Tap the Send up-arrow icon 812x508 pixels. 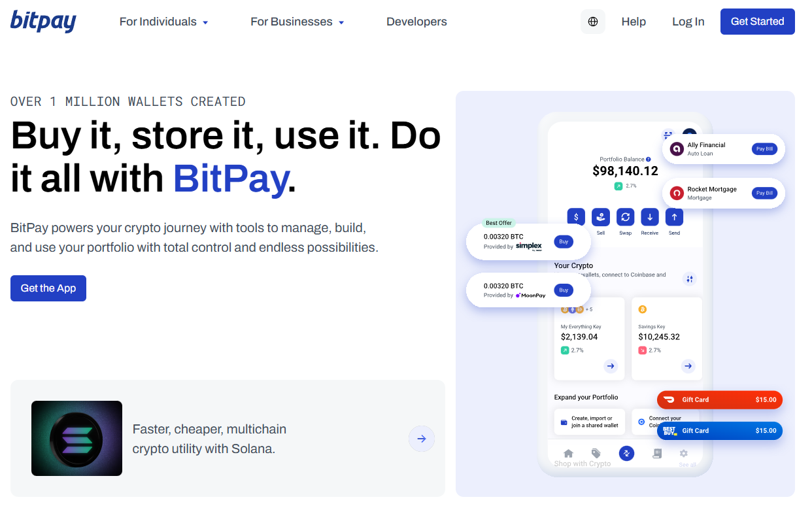click(674, 216)
